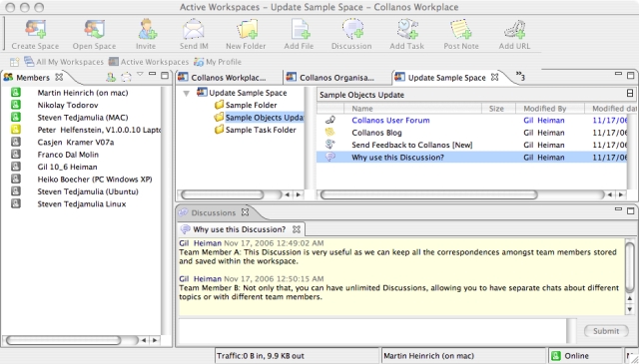This screenshot has width=639, height=364.
Task: Click gray status icon of Gil 10_6 Heiman
Action: click(x=16, y=167)
